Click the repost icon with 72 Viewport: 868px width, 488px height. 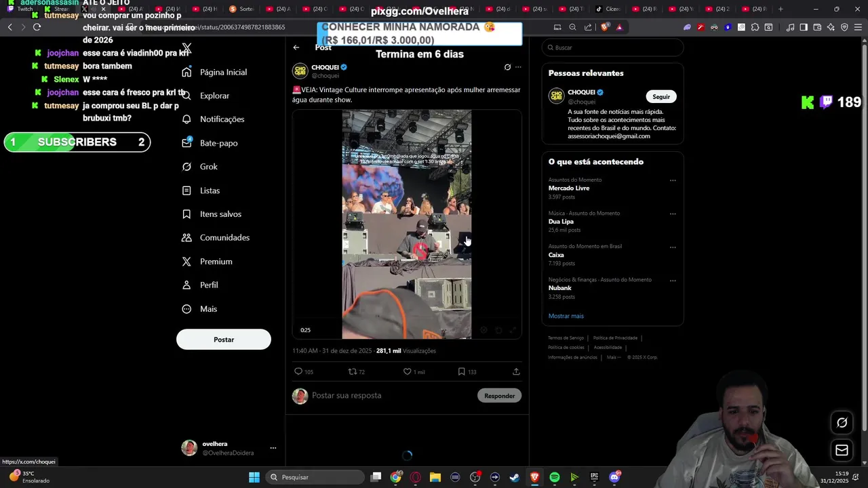pyautogui.click(x=352, y=371)
